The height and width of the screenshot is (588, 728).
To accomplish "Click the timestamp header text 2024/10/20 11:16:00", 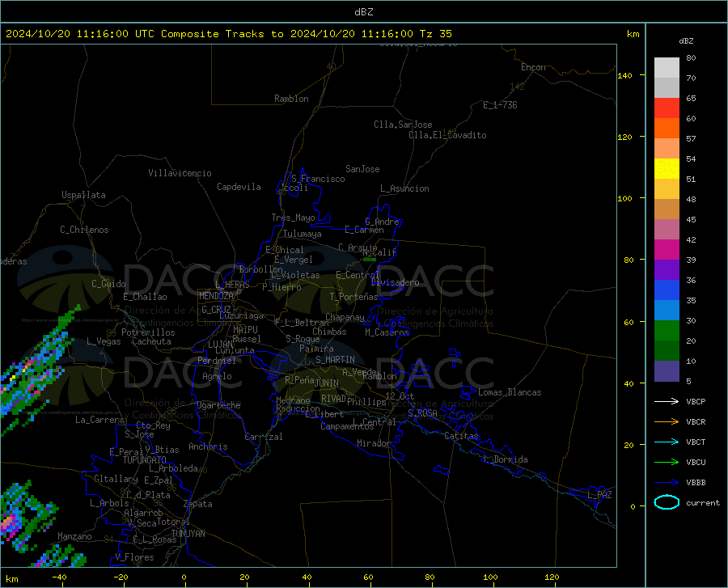I will point(67,34).
